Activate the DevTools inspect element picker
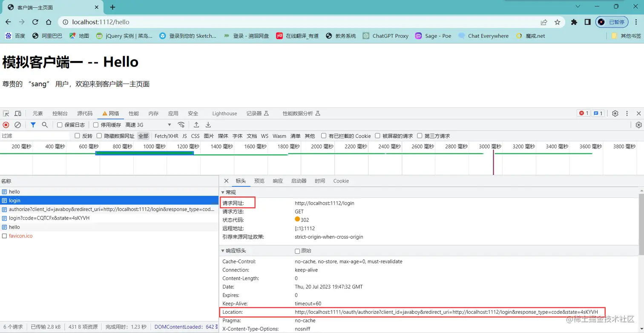This screenshot has width=644, height=333. point(6,113)
